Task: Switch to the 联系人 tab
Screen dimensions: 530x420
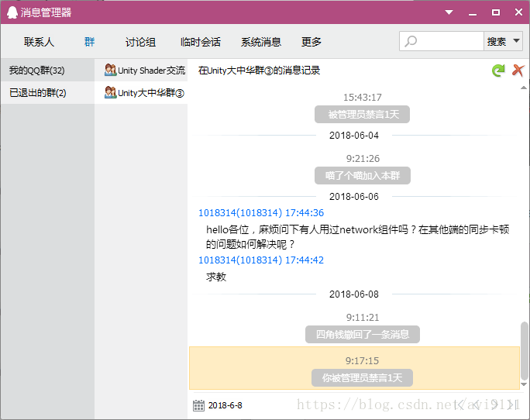Action: pos(40,42)
